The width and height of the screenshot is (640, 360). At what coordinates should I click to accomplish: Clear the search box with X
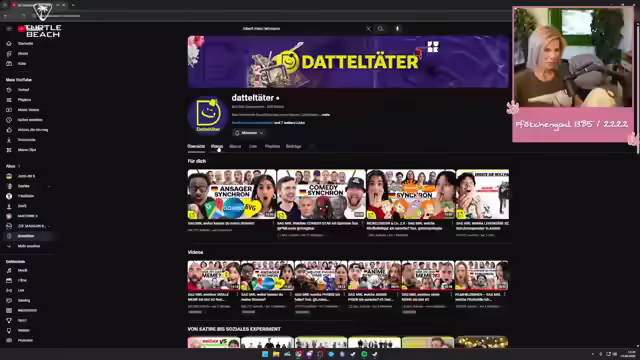[368, 29]
